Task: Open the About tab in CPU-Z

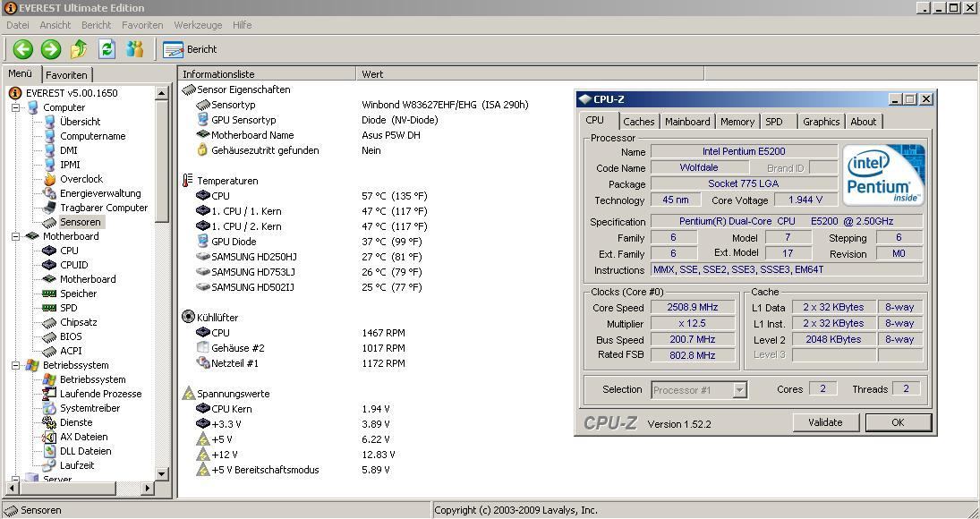Action: pos(864,122)
